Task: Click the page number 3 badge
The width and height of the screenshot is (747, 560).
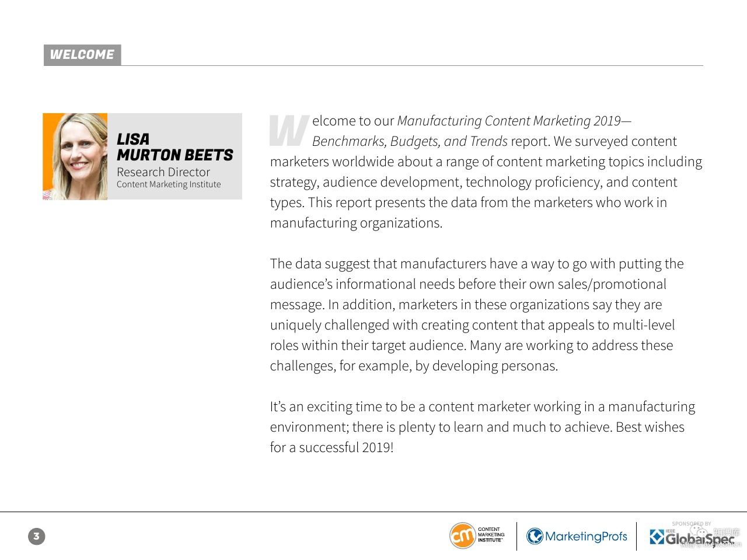Action: pyautogui.click(x=36, y=536)
